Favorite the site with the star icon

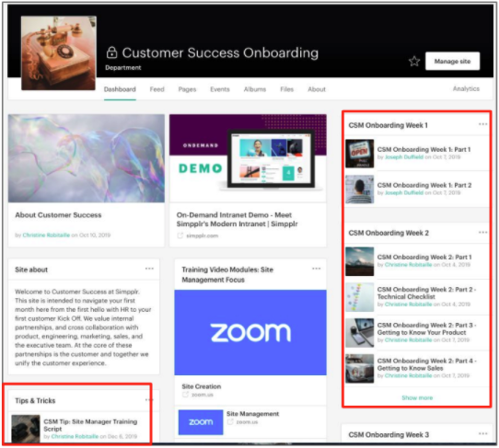tap(414, 61)
